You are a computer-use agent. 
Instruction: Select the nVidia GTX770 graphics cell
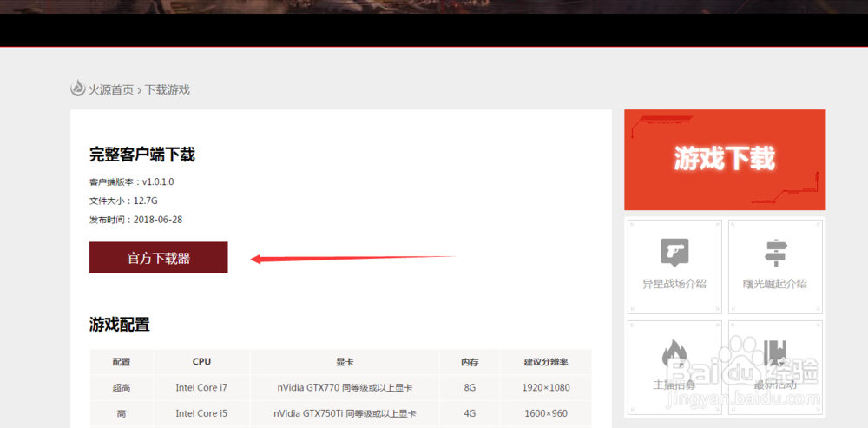345,387
